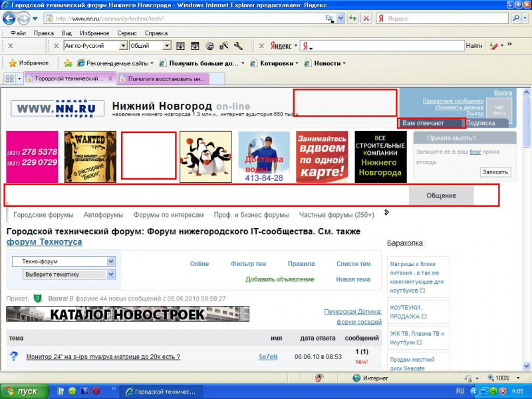Expand more forum categories double-arrow
532x399 pixels.
tap(386, 212)
